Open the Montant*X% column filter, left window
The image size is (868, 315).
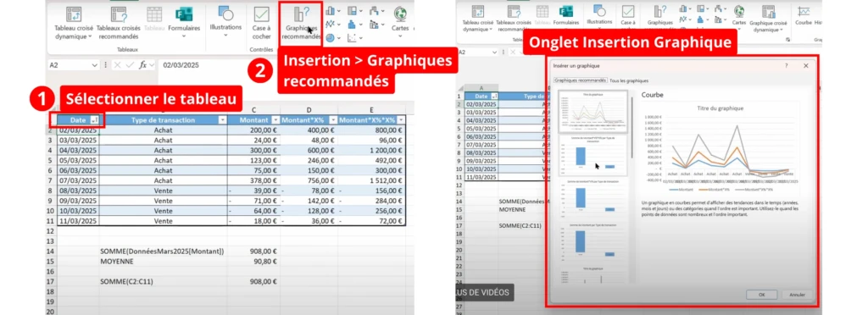click(332, 120)
